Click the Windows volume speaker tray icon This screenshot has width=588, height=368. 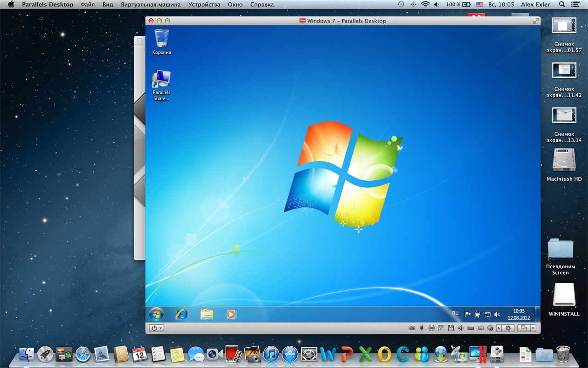(497, 315)
